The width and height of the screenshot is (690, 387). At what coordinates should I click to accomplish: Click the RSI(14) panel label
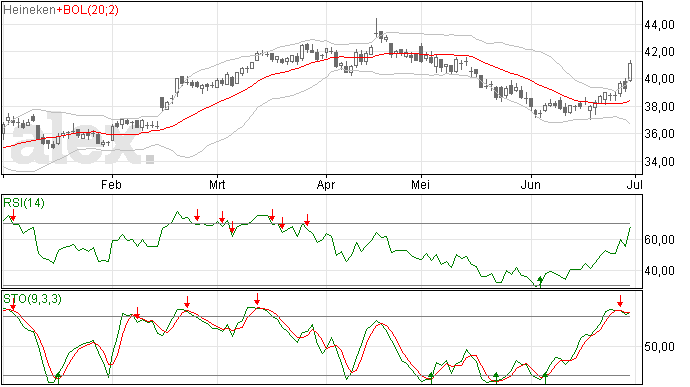(x=24, y=203)
